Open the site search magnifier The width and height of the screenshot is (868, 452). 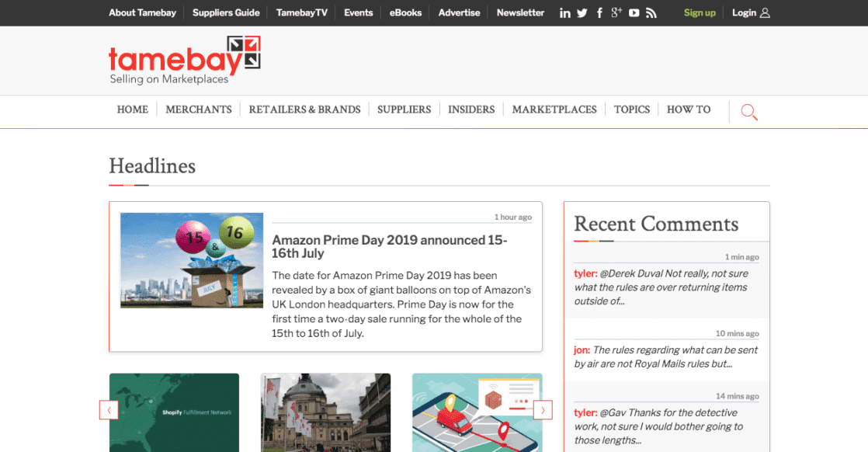point(749,112)
